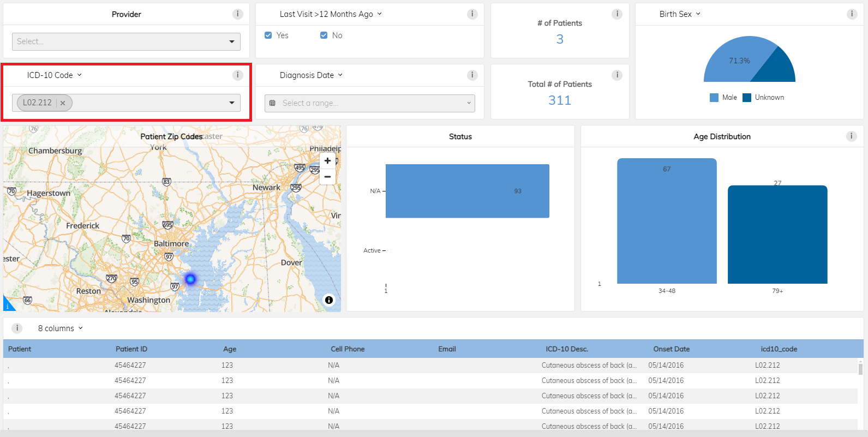868x437 pixels.
Task: Click the Status chart title
Action: tap(460, 136)
